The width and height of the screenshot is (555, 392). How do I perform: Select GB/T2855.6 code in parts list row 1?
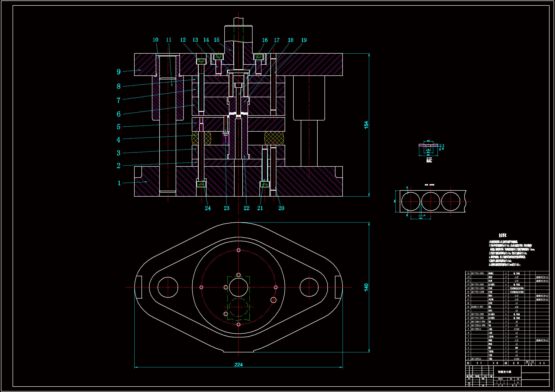click(476, 359)
